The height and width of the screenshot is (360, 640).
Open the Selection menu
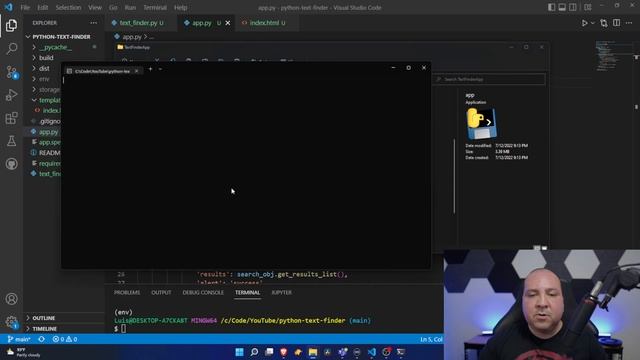[x=68, y=7]
